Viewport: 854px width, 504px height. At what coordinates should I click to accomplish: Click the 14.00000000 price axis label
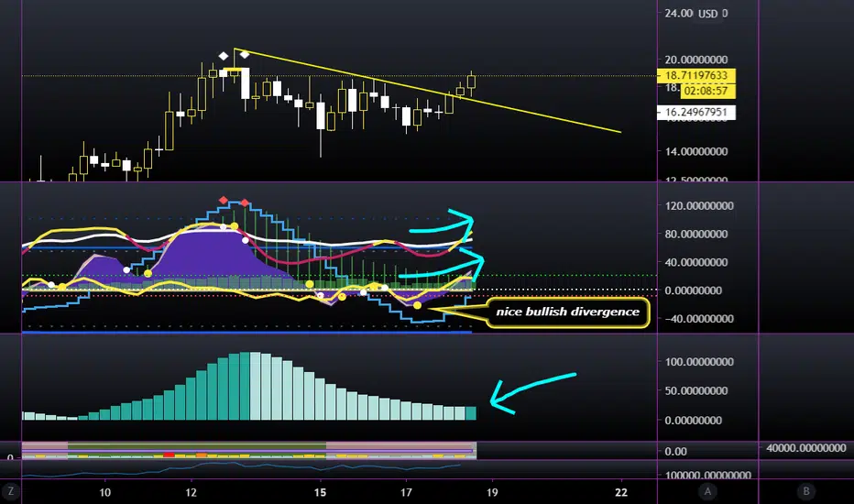point(696,151)
